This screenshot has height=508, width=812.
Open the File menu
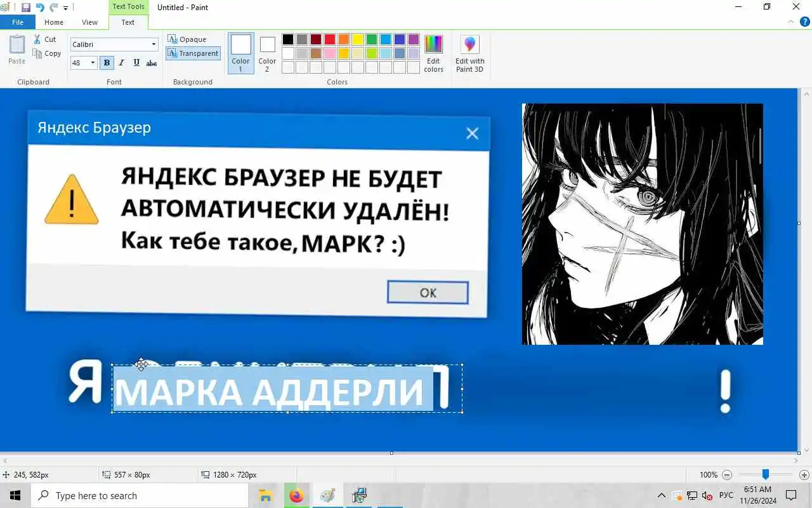pyautogui.click(x=18, y=22)
